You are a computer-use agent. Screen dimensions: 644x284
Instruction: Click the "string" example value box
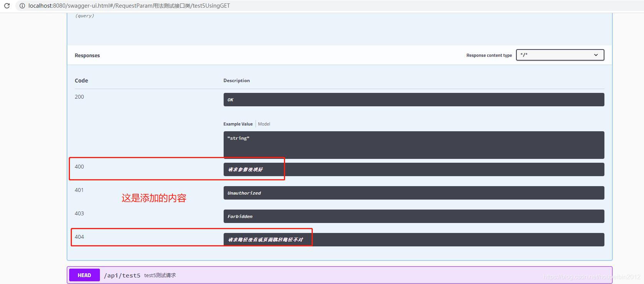tap(414, 145)
